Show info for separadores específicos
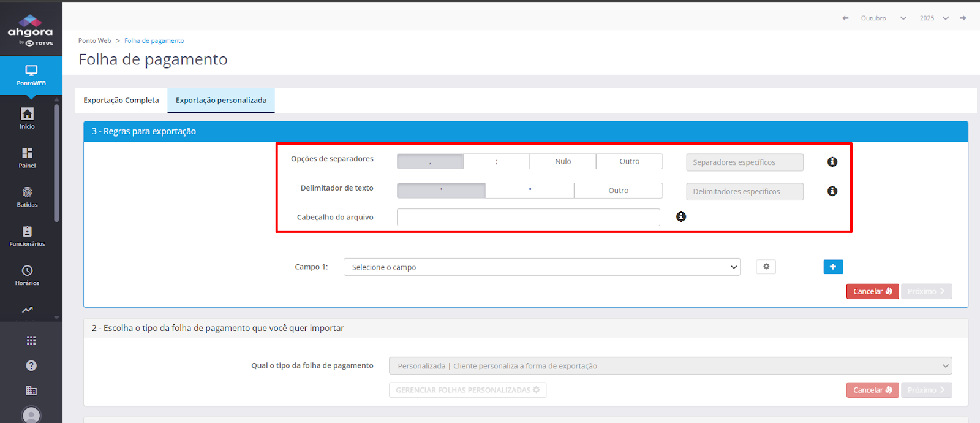The height and width of the screenshot is (423, 980). pyautogui.click(x=832, y=162)
